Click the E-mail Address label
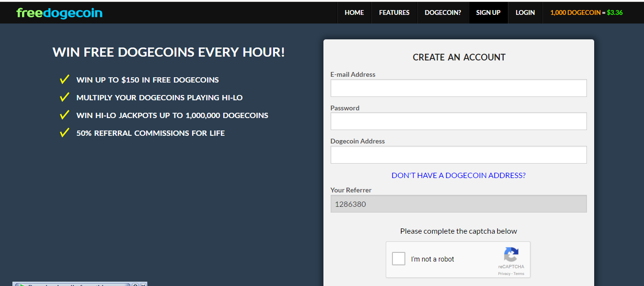 pos(353,74)
